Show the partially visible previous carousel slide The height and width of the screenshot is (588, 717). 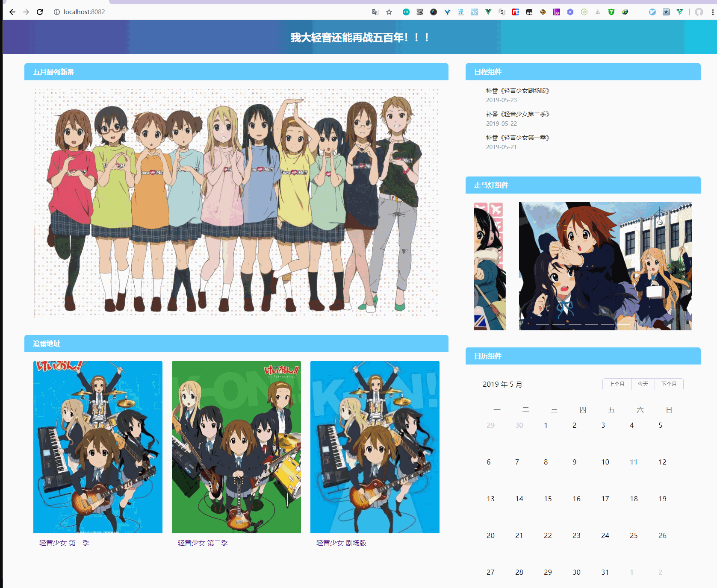pos(490,266)
